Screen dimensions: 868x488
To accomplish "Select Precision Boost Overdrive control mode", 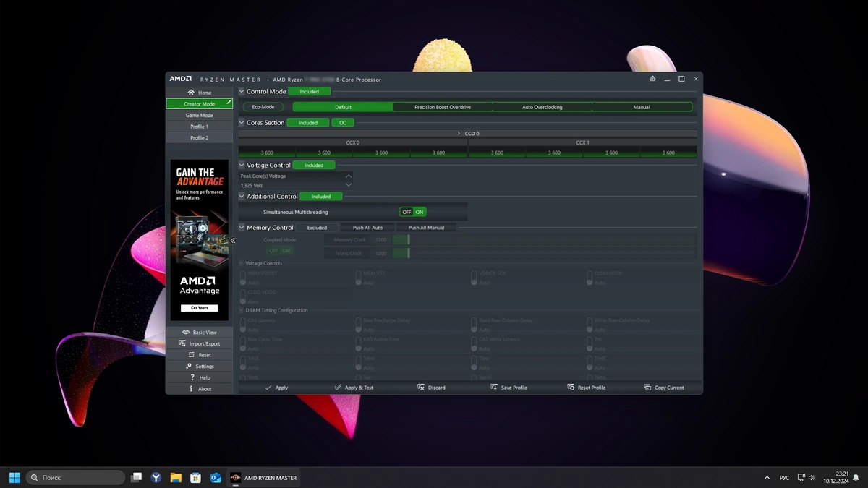I will click(x=443, y=107).
